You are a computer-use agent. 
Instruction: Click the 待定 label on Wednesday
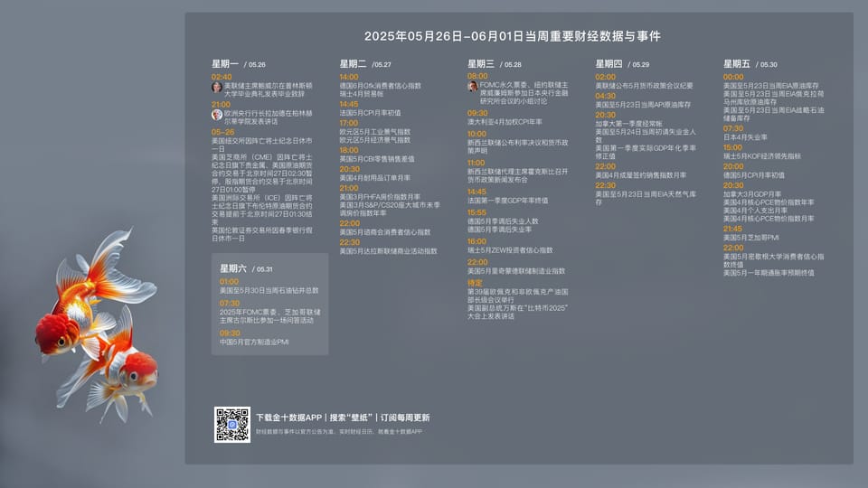click(x=475, y=283)
